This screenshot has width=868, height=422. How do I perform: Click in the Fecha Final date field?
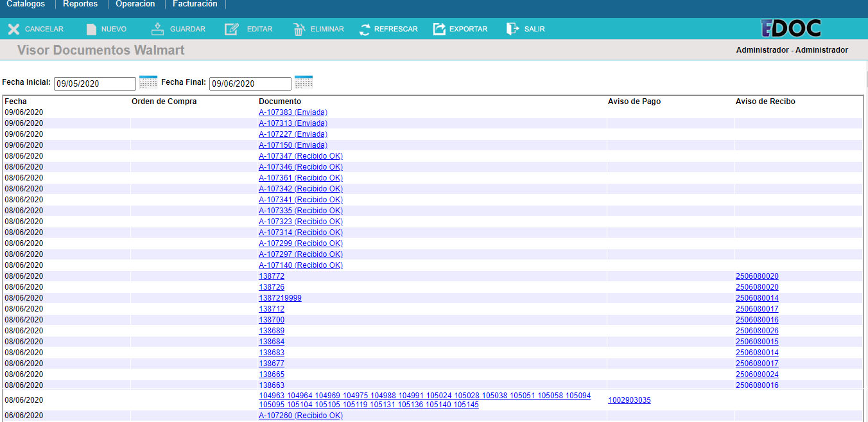[x=250, y=84]
